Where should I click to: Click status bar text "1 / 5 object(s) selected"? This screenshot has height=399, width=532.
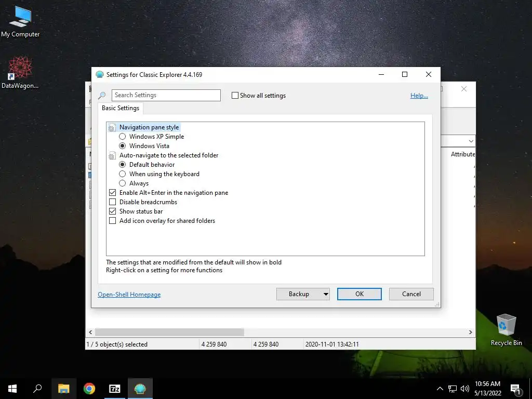(117, 344)
